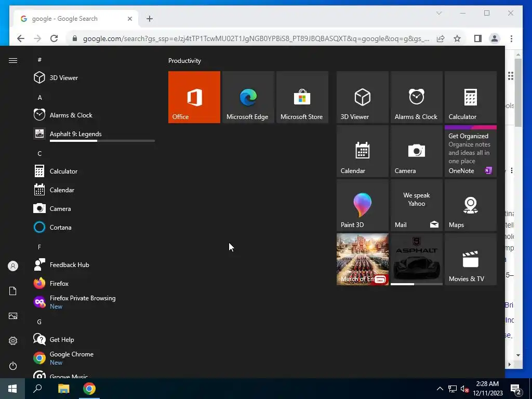The image size is (532, 399).
Task: Reload the page in Chrome
Action: pyautogui.click(x=54, y=38)
